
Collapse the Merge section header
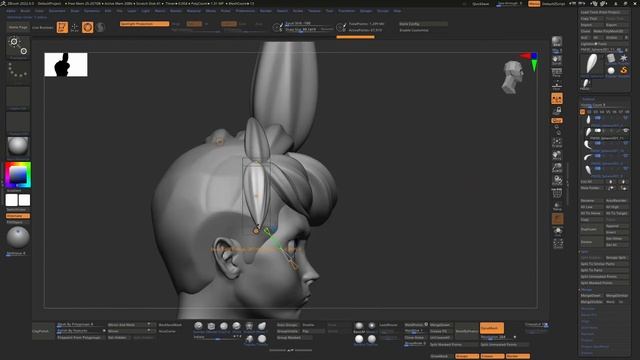(586, 289)
